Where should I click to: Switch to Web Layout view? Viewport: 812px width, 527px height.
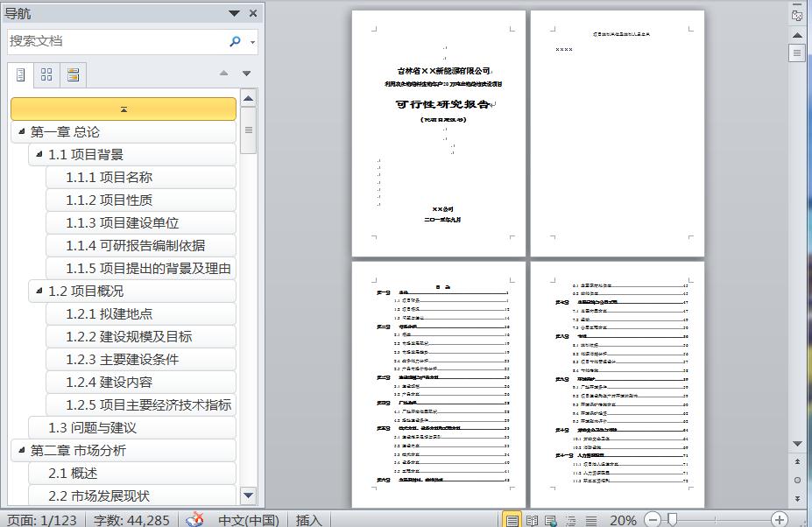(551, 520)
